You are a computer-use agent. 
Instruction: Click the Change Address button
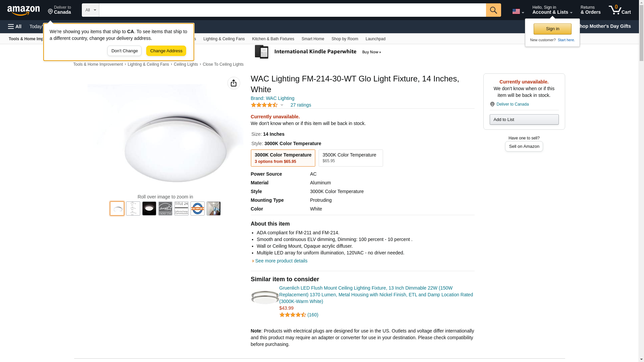(x=166, y=51)
